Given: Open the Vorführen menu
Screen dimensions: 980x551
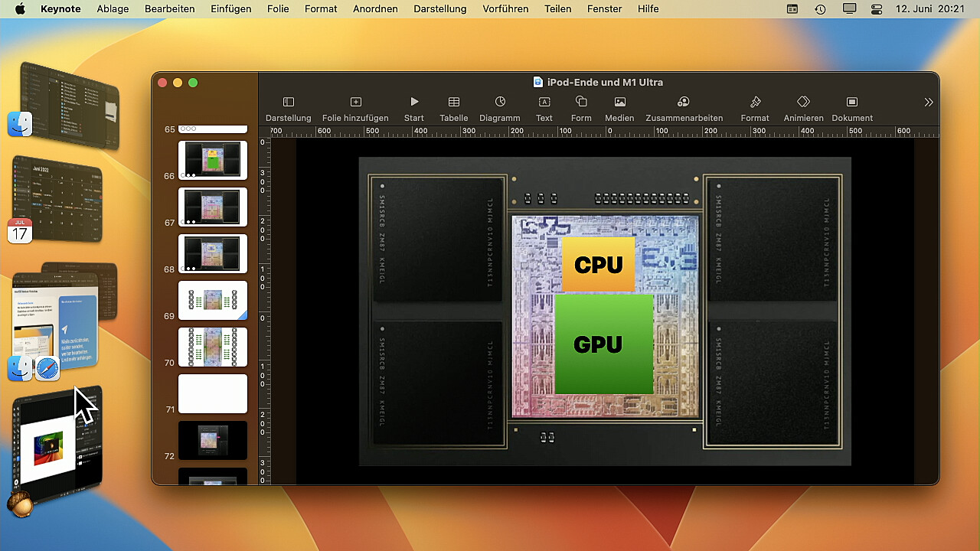Looking at the screenshot, I should 505,9.
